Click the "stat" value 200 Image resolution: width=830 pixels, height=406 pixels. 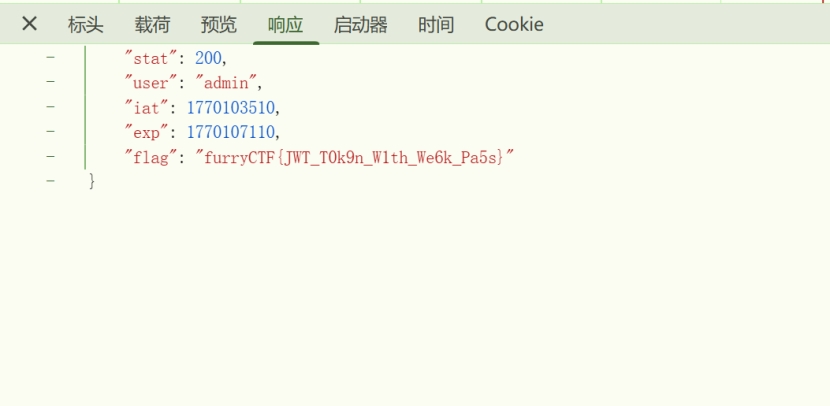pos(209,58)
